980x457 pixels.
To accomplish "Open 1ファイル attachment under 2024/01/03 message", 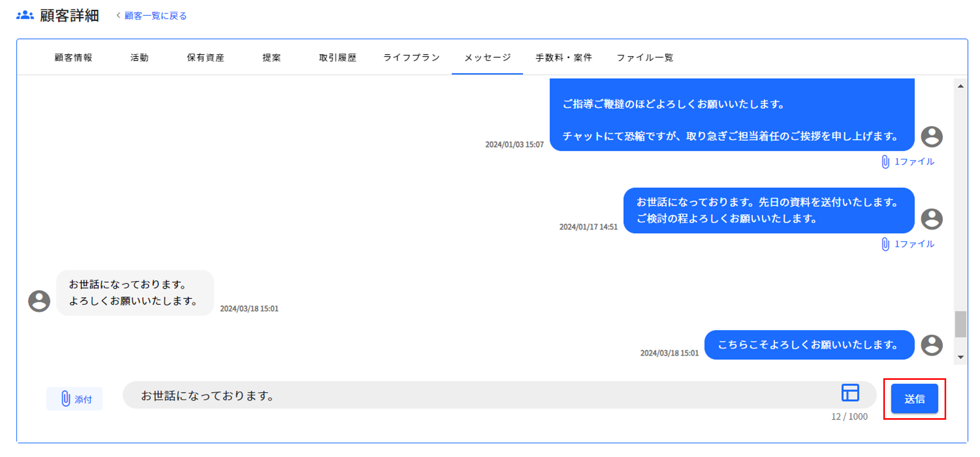I will coord(908,162).
